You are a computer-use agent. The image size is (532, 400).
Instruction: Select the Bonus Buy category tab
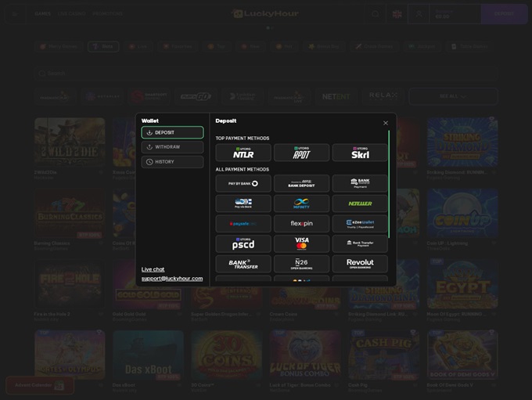click(323, 46)
